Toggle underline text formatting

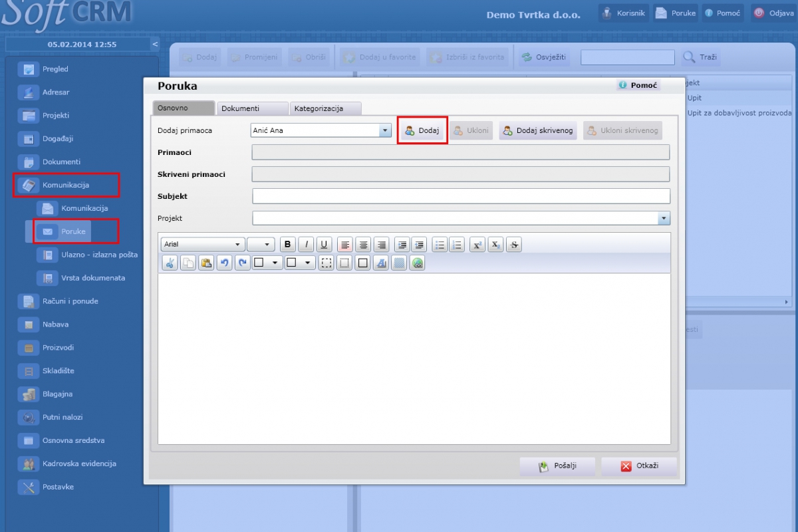pyautogui.click(x=324, y=245)
